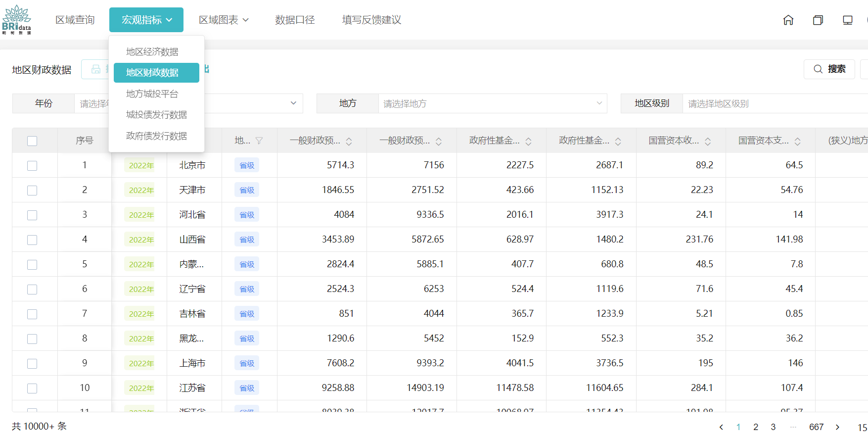The image size is (868, 437).
Task: Go to page 3
Action: (773, 427)
